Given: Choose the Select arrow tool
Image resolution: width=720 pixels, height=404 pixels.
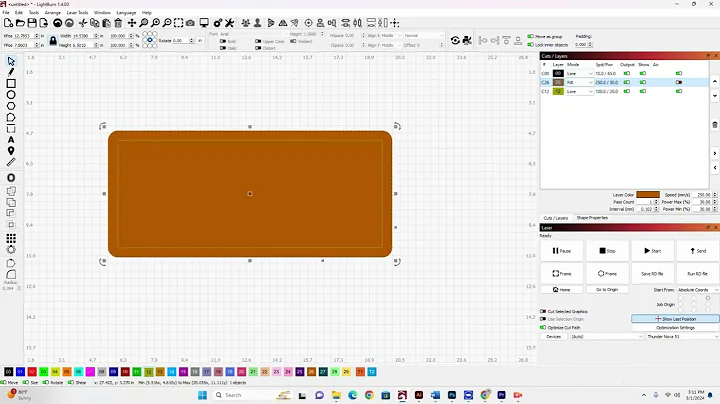Looking at the screenshot, I should click(x=11, y=61).
